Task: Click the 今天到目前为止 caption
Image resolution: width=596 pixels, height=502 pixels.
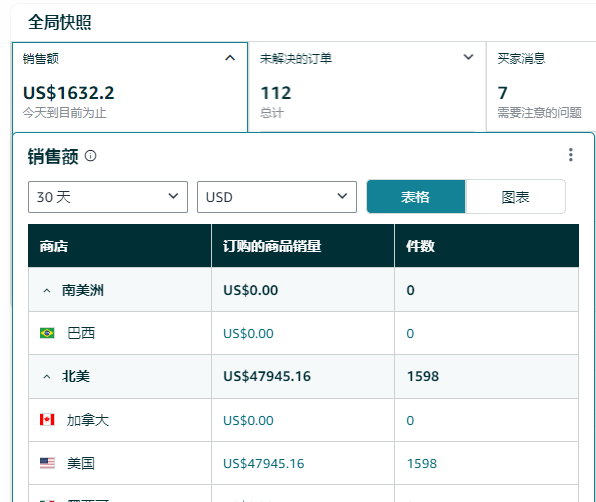Action: point(65,113)
